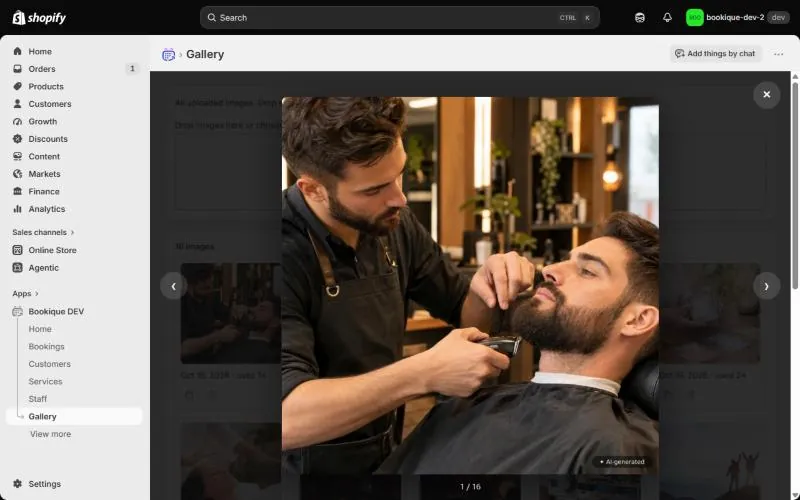Open the more actions ellipsis menu
The height and width of the screenshot is (500, 800).
[778, 54]
